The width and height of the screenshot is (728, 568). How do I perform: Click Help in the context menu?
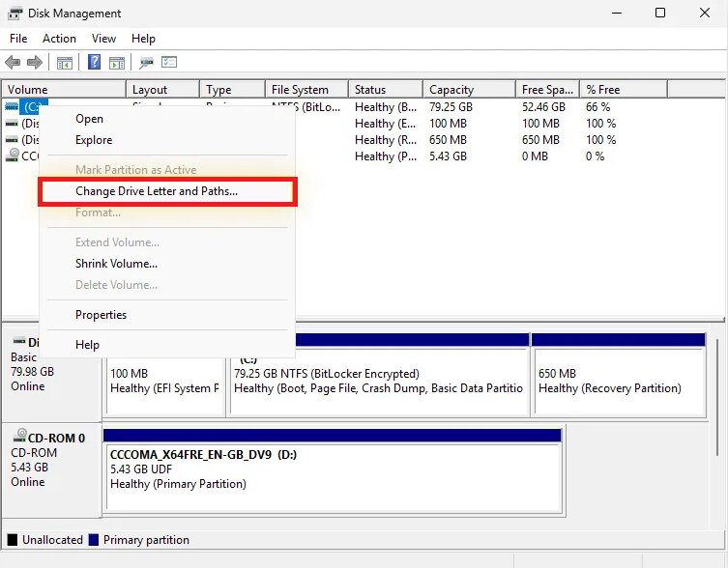(167, 345)
